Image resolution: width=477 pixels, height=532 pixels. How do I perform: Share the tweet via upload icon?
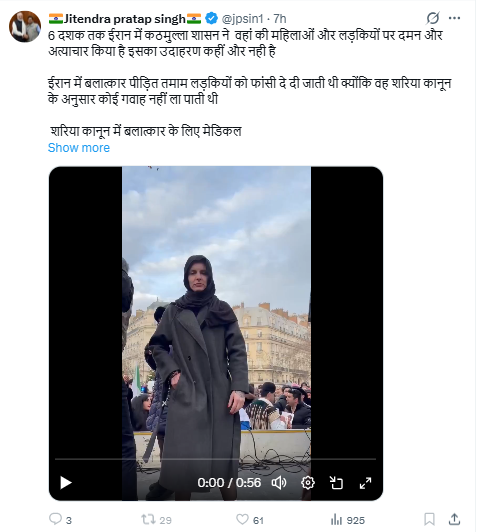point(454,519)
